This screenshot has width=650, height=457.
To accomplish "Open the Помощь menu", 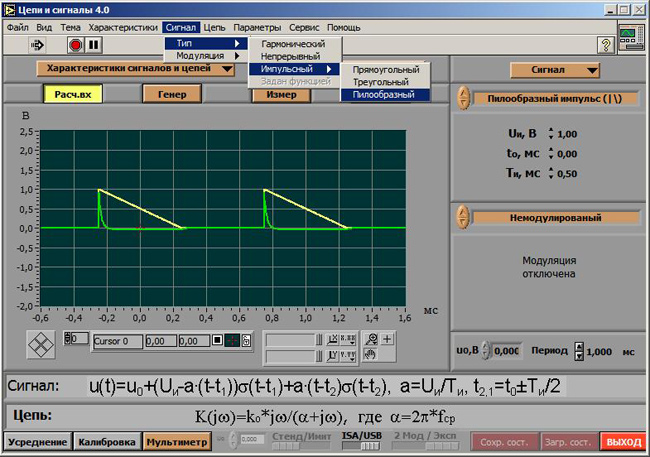I will (x=344, y=28).
